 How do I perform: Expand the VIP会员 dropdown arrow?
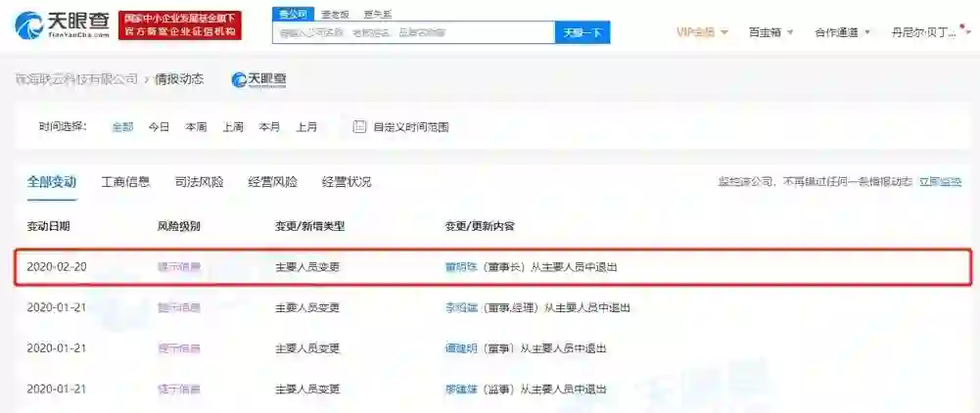click(723, 32)
